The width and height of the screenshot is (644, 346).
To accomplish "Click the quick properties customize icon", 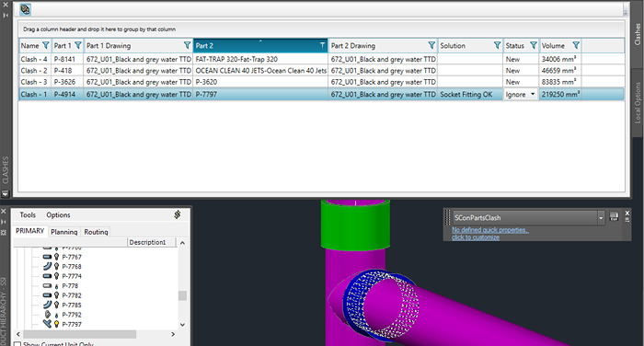I will [614, 216].
